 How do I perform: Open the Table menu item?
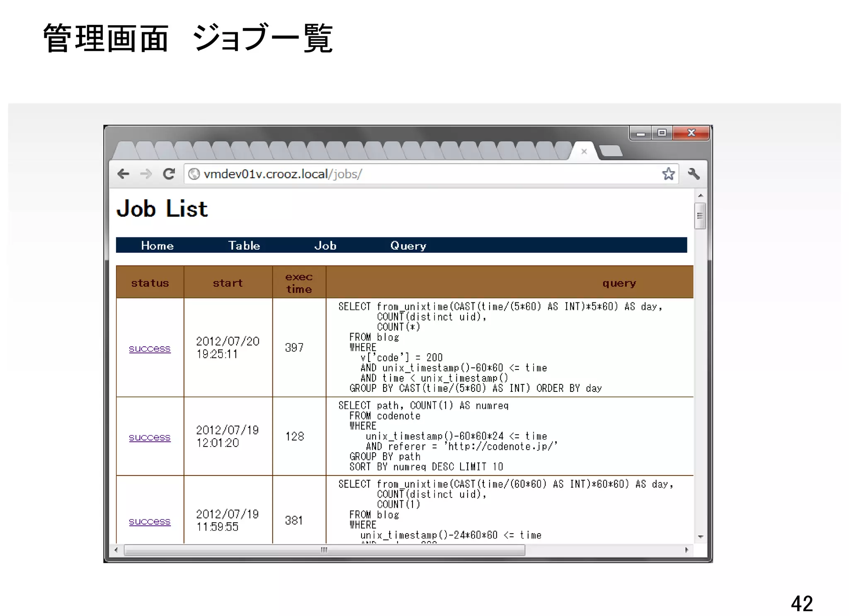tap(244, 246)
